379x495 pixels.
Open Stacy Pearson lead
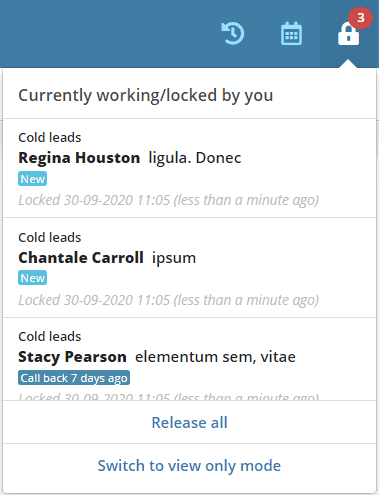pos(72,357)
